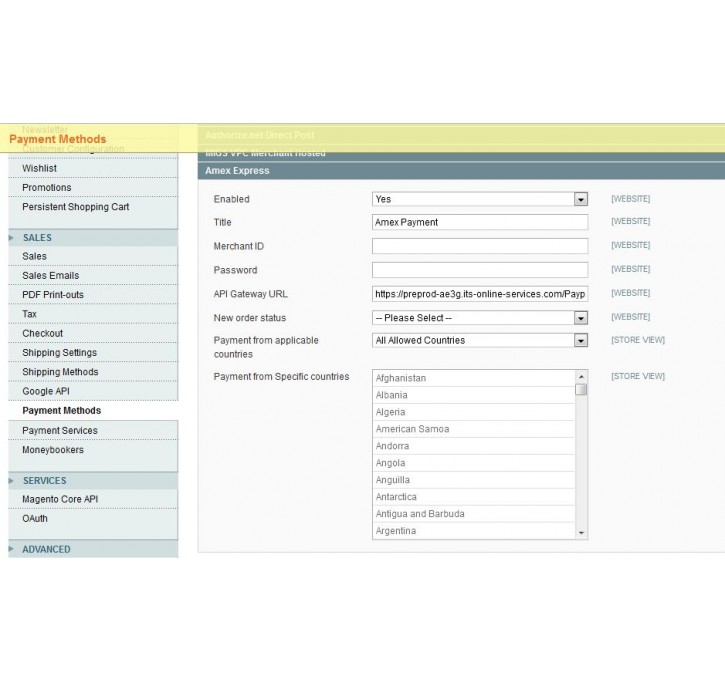This screenshot has width=725, height=680.
Task: Expand the ADVANCED sidebar group
Action: click(x=92, y=549)
